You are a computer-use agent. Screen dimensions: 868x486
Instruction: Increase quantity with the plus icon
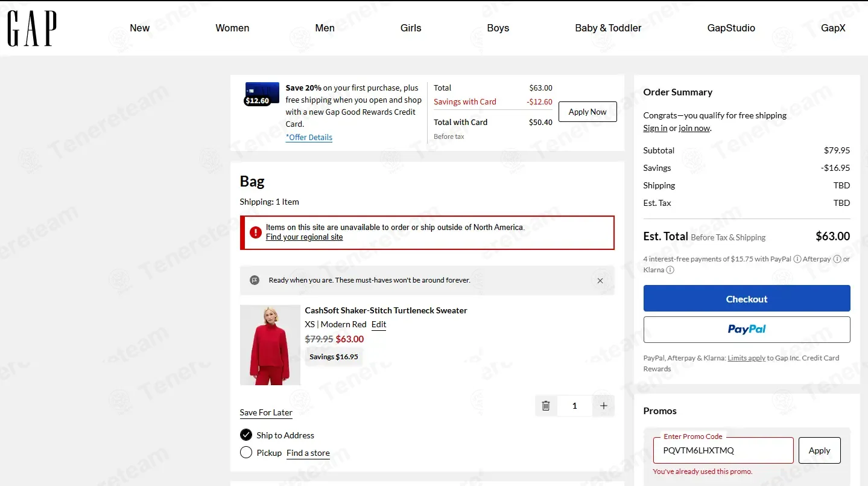click(604, 406)
